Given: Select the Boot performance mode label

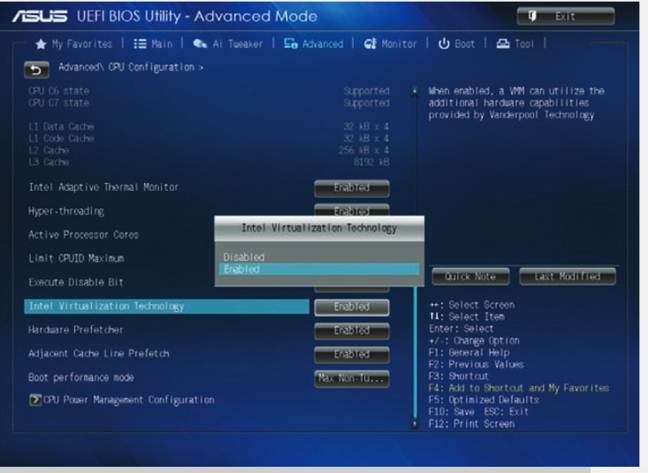Looking at the screenshot, I should point(81,378).
